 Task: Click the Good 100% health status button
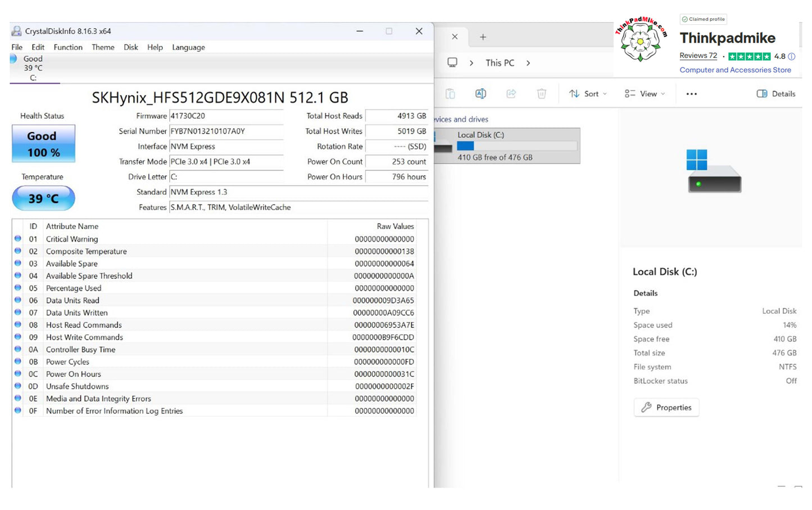point(43,144)
